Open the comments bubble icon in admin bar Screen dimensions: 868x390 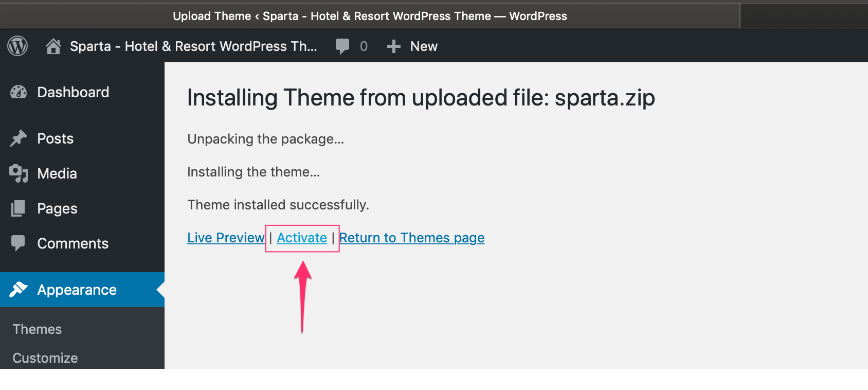pos(342,46)
